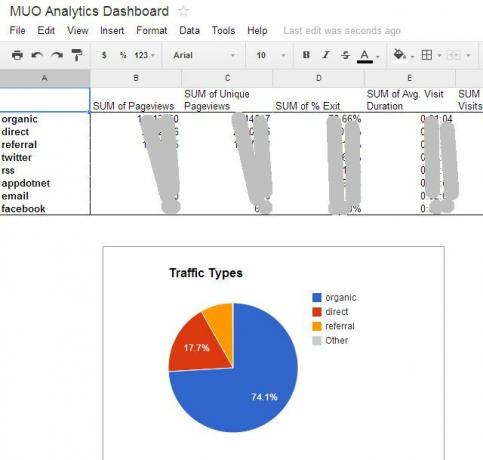Open the Arial font dropdown
The height and width of the screenshot is (460, 483).
pyautogui.click(x=204, y=55)
